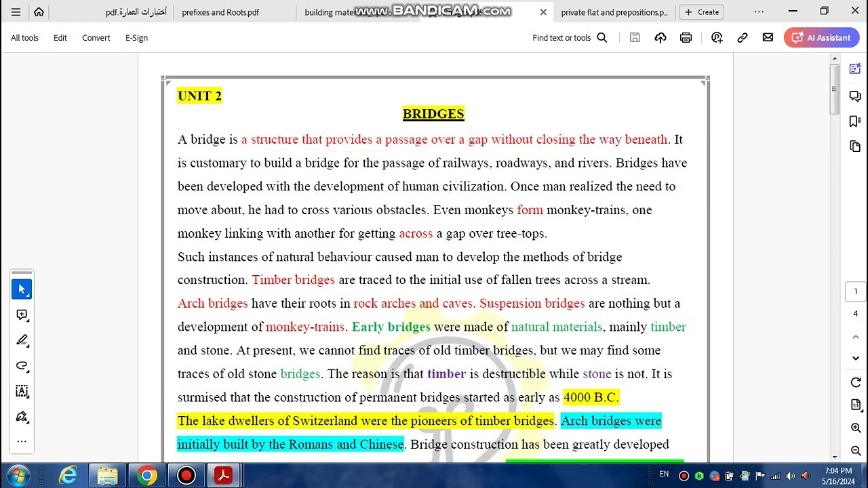868x488 pixels.
Task: Show more quick tools (three dots)
Action: [x=22, y=441]
